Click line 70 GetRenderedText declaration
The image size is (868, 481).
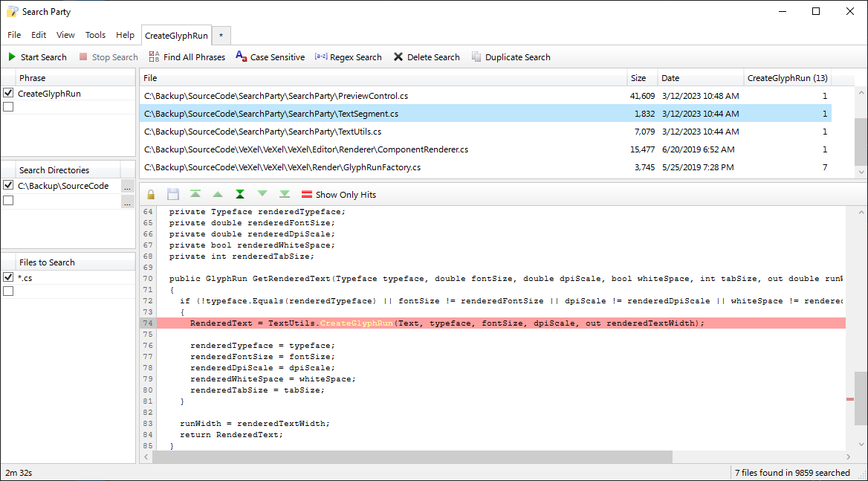pos(505,279)
